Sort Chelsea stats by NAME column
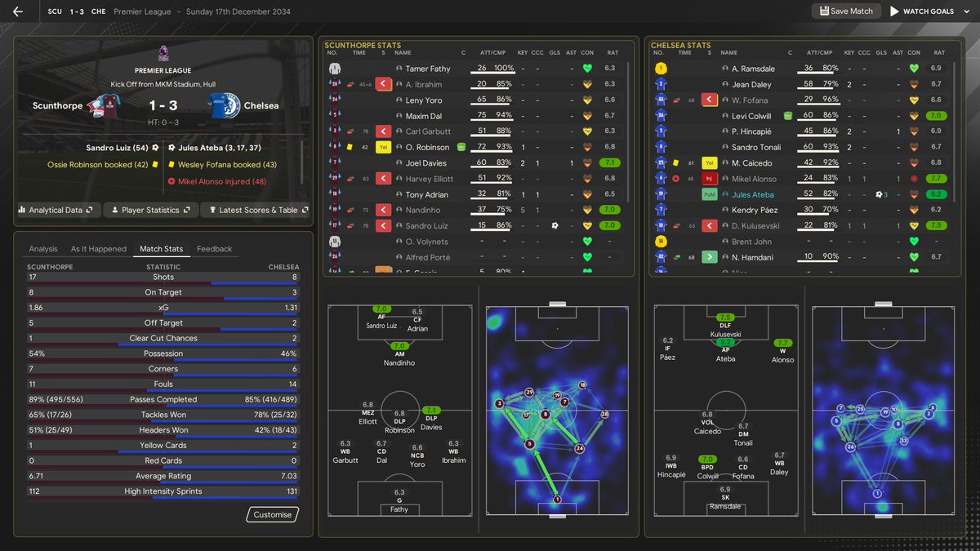The width and height of the screenshot is (980, 551). pos(728,53)
